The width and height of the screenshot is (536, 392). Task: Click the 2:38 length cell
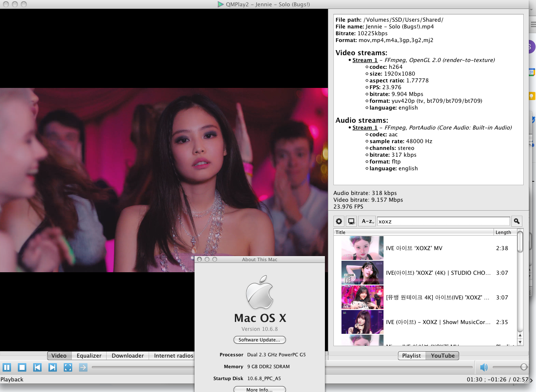point(502,248)
